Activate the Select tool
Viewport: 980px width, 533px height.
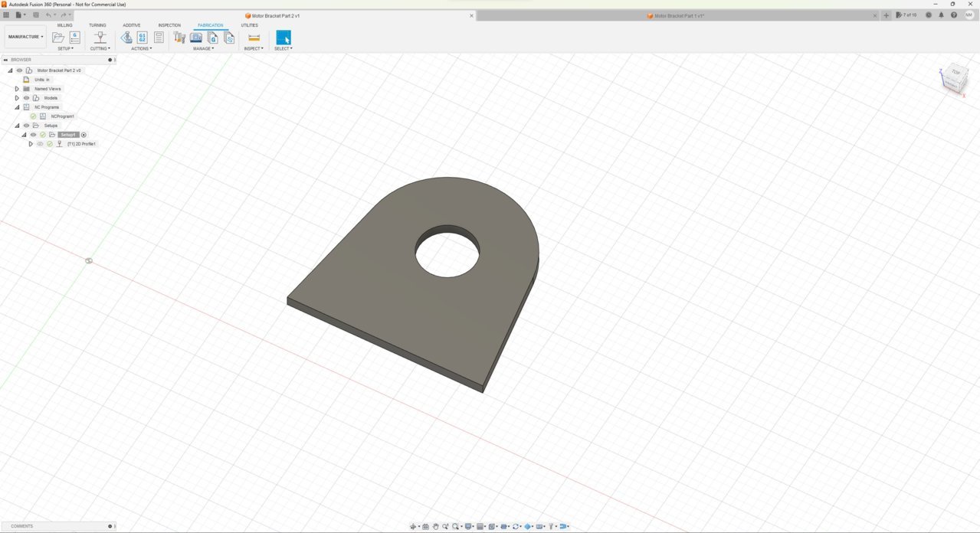(284, 38)
